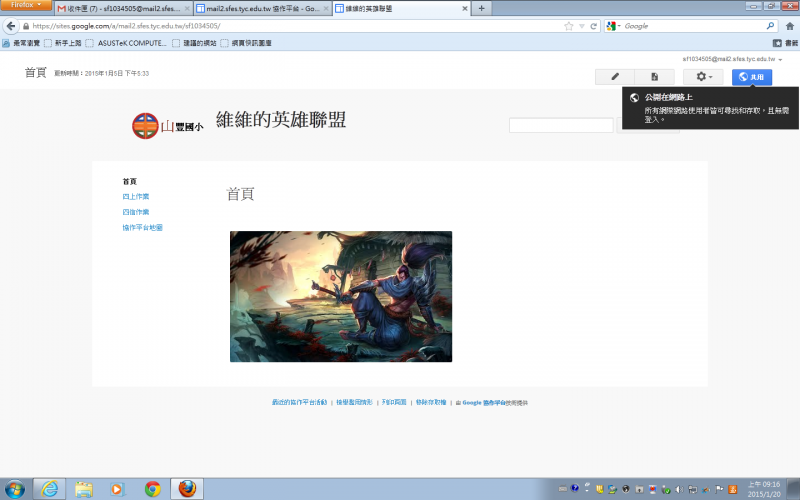Open the sitemap link in the sidebar

[x=142, y=228]
